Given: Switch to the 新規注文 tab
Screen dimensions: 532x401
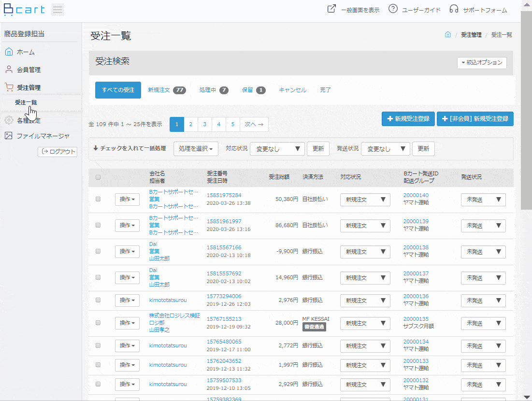Looking at the screenshot, I should click(167, 90).
